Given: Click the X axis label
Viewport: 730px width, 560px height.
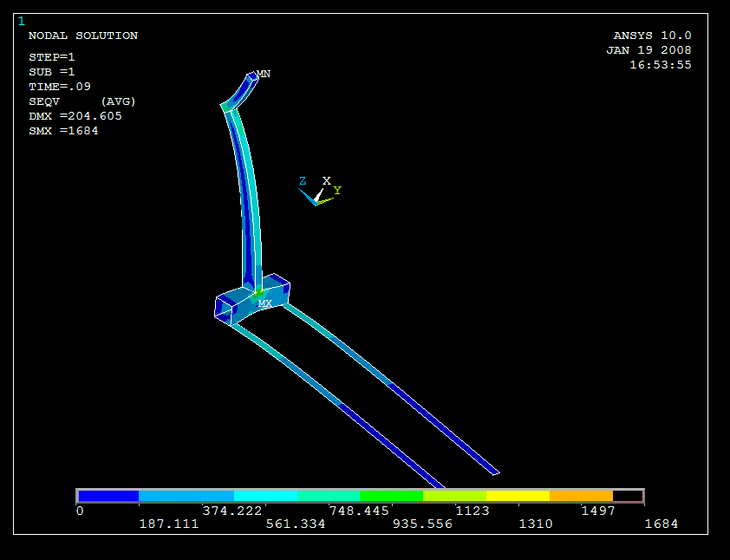Looking at the screenshot, I should (327, 180).
